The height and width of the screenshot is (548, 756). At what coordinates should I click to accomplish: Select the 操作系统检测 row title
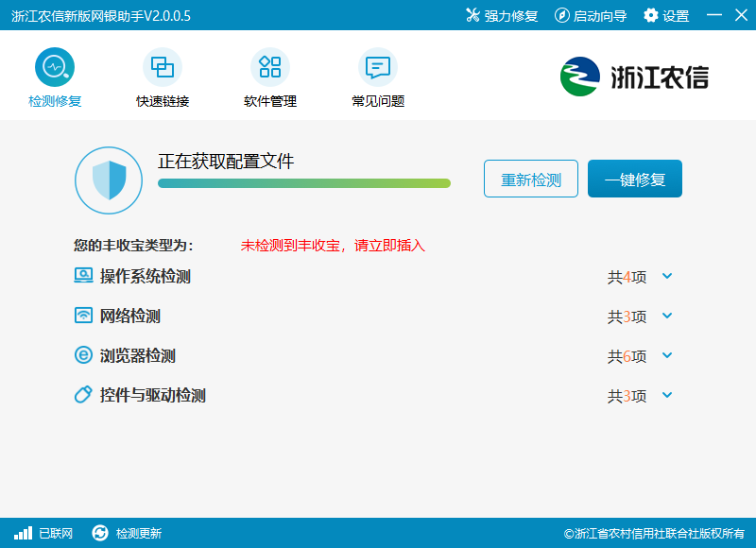[x=146, y=276]
